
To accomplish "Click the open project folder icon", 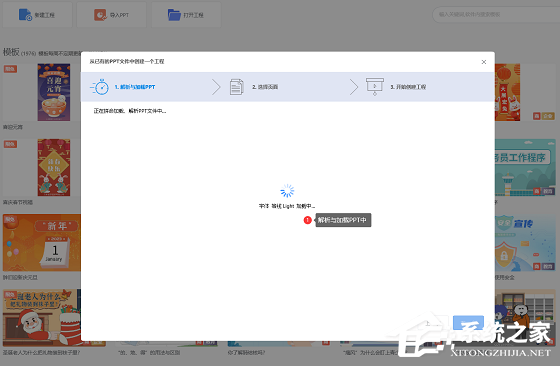I will coord(174,15).
